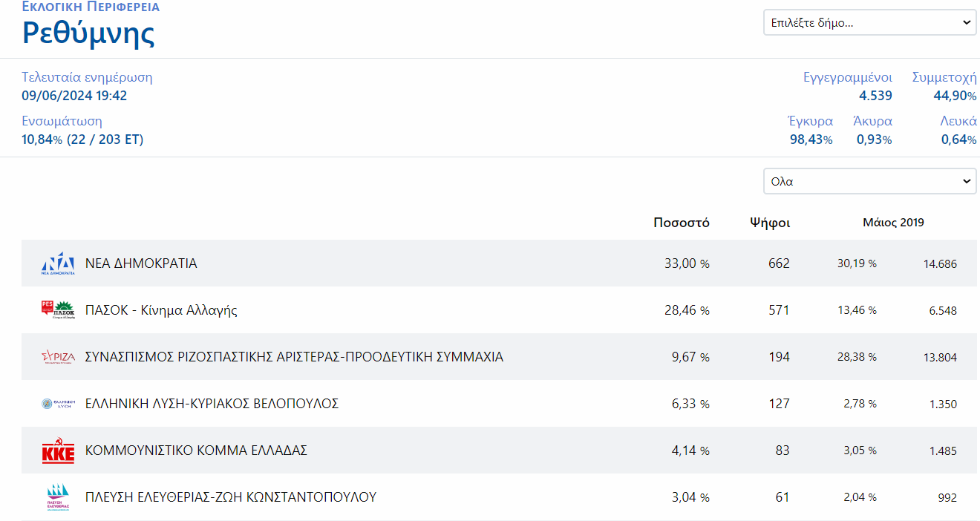Click the turnout value 44,90%
The height and width of the screenshot is (521, 980).
[x=955, y=96]
